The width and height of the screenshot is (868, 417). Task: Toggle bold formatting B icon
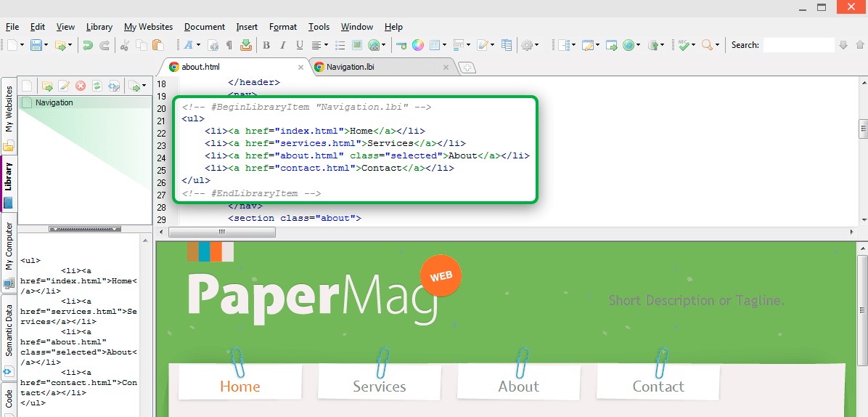(x=266, y=46)
